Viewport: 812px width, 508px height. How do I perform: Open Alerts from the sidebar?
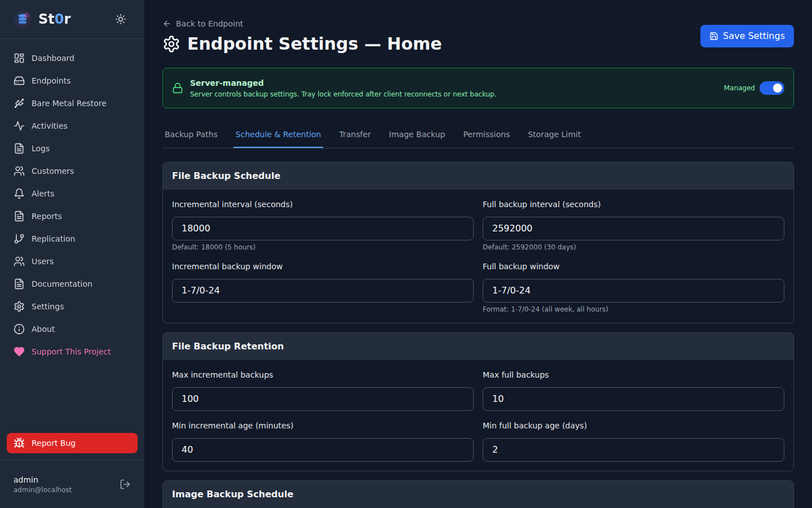(43, 194)
